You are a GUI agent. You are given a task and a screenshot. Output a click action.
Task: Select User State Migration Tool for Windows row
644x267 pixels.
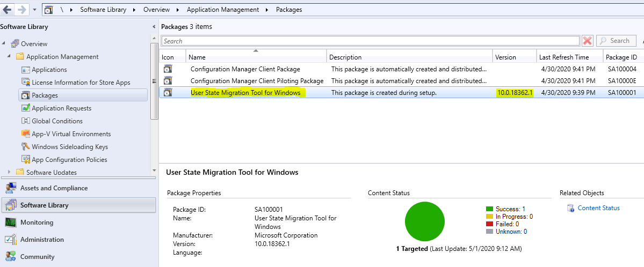point(401,92)
